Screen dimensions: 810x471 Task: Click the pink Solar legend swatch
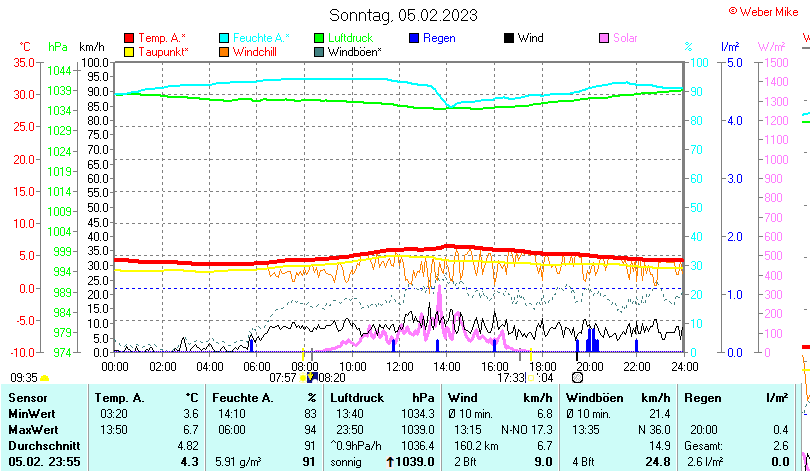tap(604, 38)
